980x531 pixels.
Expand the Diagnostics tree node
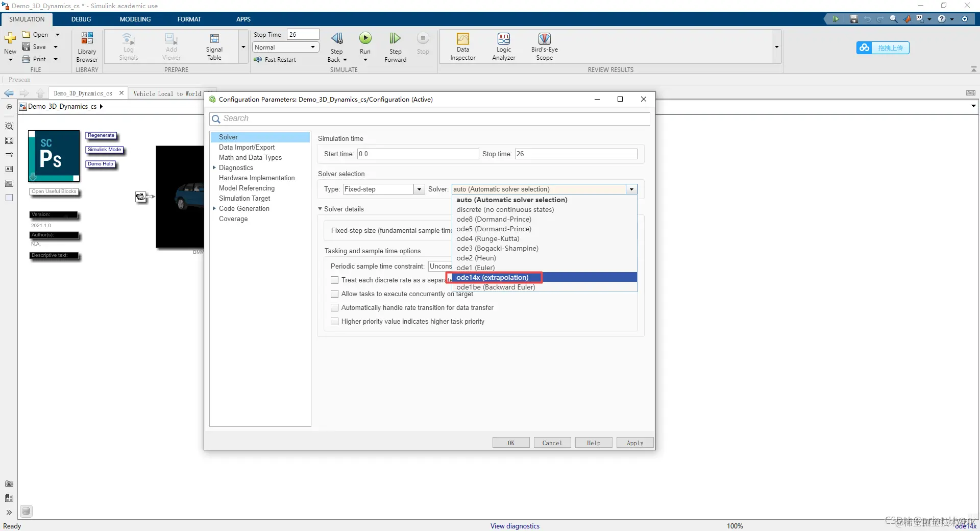[x=214, y=167]
